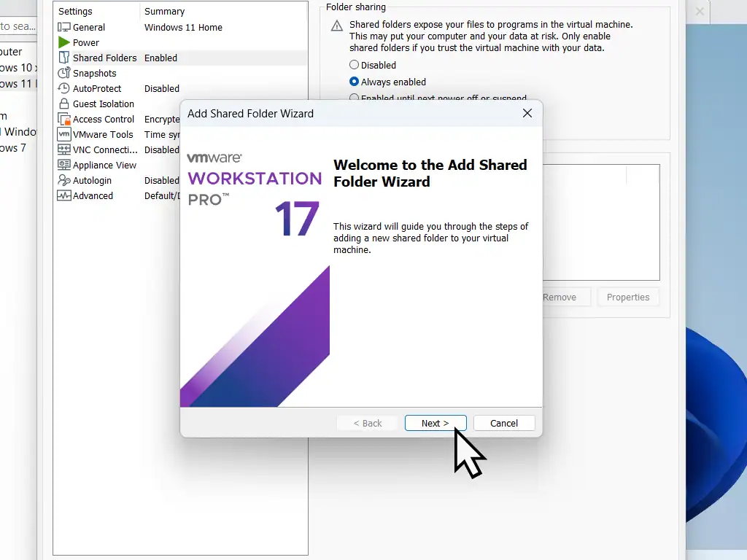This screenshot has height=560, width=747.
Task: Click the Add Shared Folder Wizard title
Action: click(x=250, y=113)
